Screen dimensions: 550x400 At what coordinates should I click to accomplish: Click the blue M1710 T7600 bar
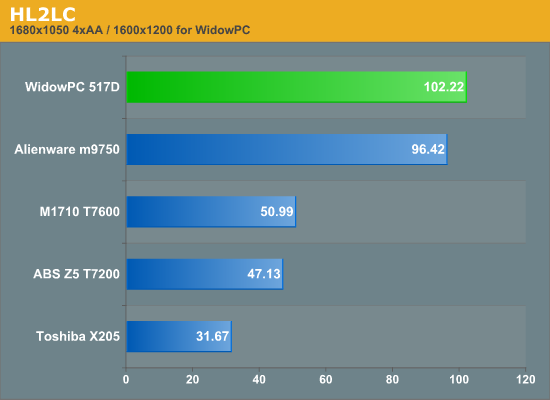pyautogui.click(x=211, y=212)
